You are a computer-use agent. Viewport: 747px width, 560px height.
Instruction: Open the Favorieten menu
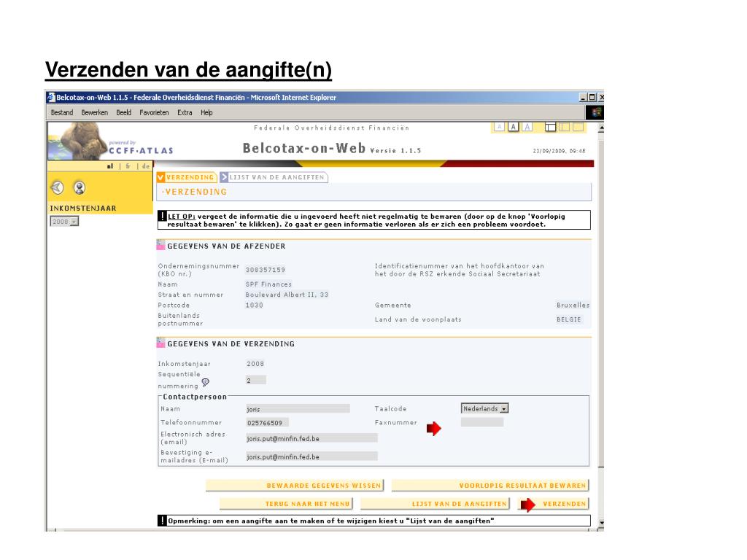(x=154, y=112)
